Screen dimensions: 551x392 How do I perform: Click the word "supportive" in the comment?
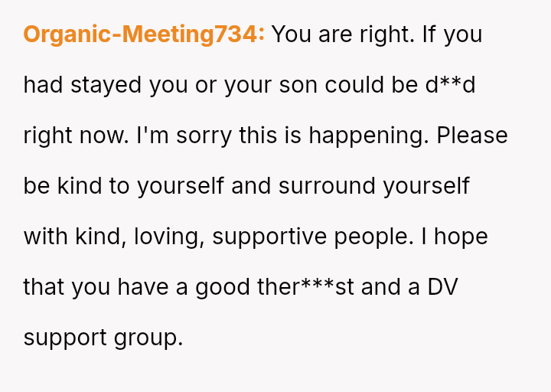(x=270, y=237)
